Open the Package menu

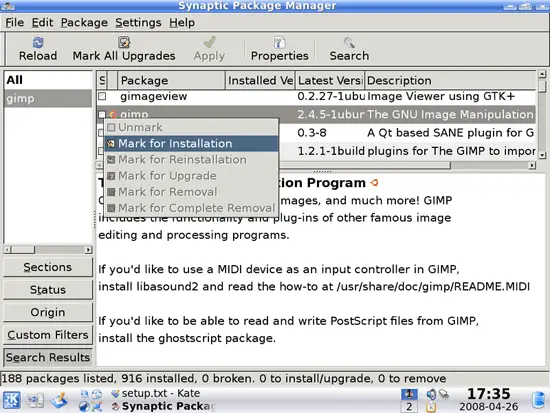click(84, 23)
